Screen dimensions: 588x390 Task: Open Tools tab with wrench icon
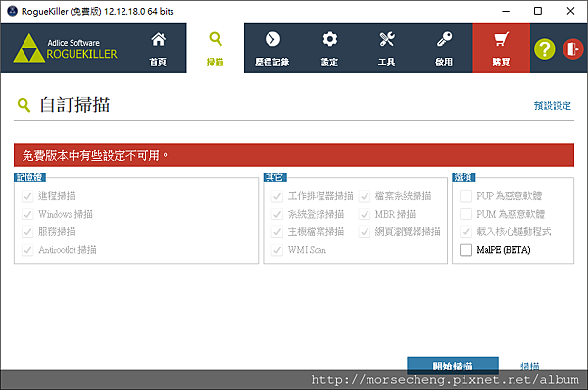(387, 48)
